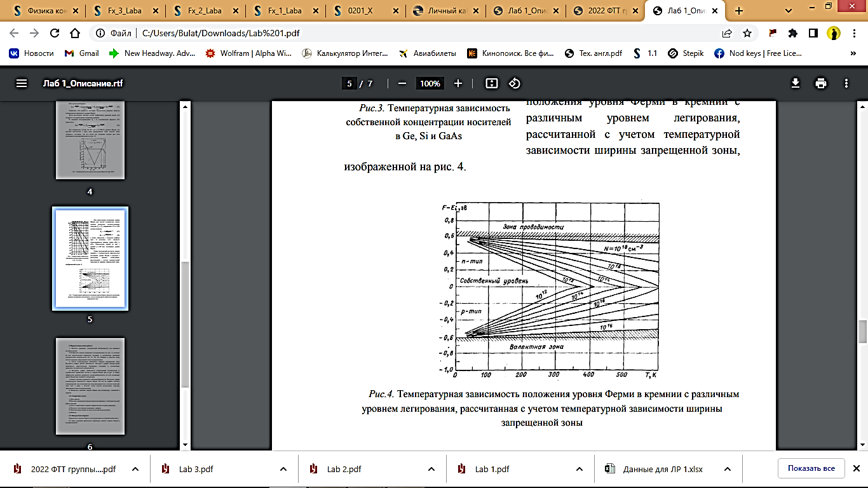Click Показать все downloads button
868x488 pixels.
pyautogui.click(x=811, y=468)
